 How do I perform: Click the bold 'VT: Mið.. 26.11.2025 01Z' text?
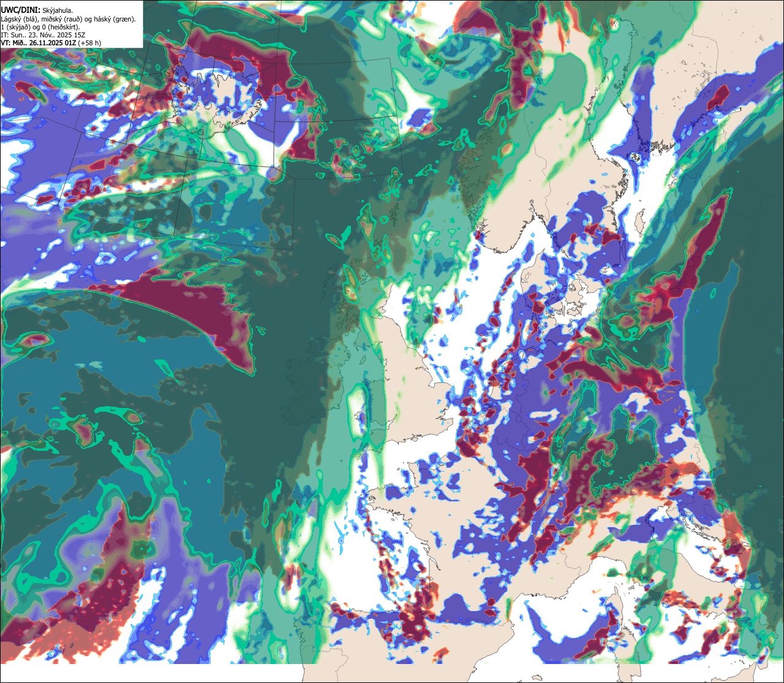click(x=39, y=43)
